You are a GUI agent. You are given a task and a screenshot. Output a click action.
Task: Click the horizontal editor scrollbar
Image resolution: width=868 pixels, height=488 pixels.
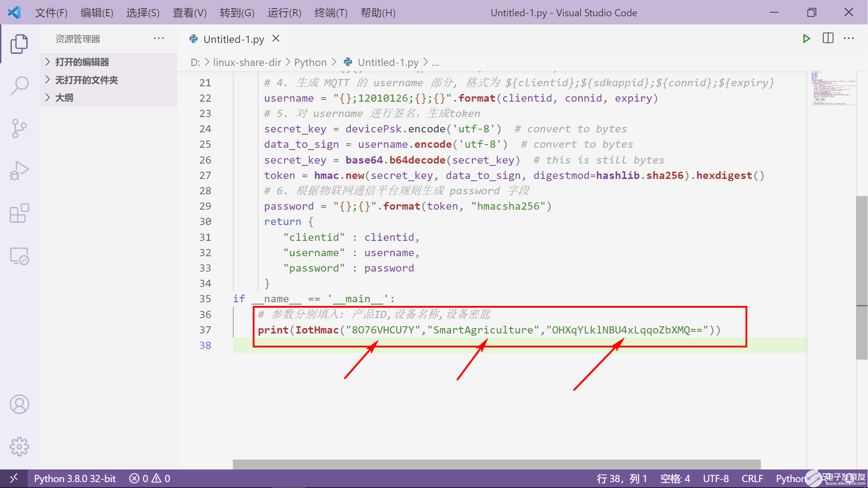point(496,465)
